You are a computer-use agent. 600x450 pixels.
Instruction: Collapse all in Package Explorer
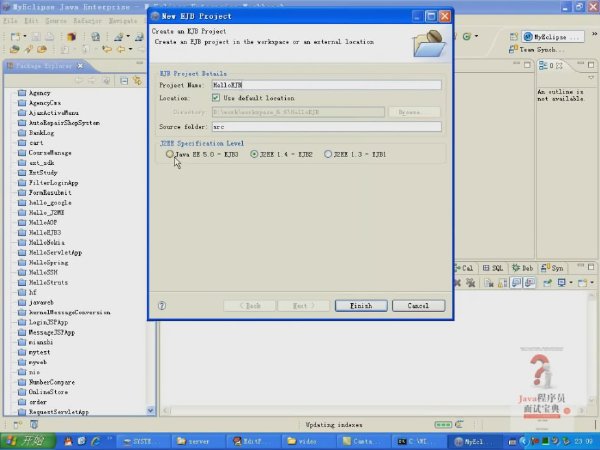pyautogui.click(x=124, y=81)
